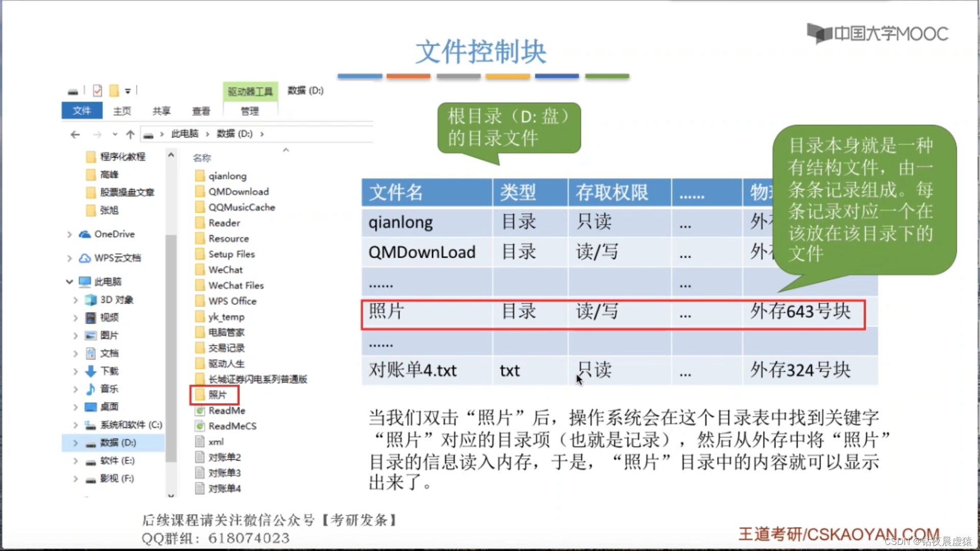Select 下载 in the navigation pane
Screen dimensions: 980x551
[103, 371]
